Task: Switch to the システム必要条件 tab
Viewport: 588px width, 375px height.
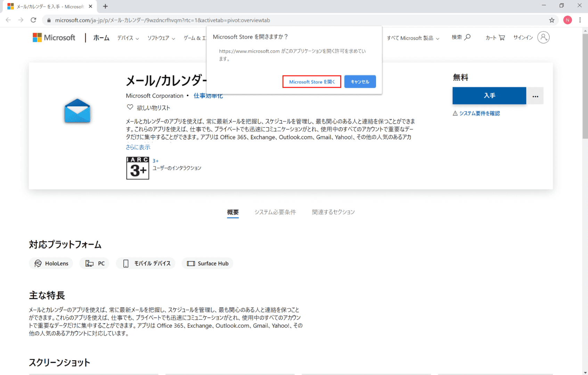Action: tap(275, 212)
